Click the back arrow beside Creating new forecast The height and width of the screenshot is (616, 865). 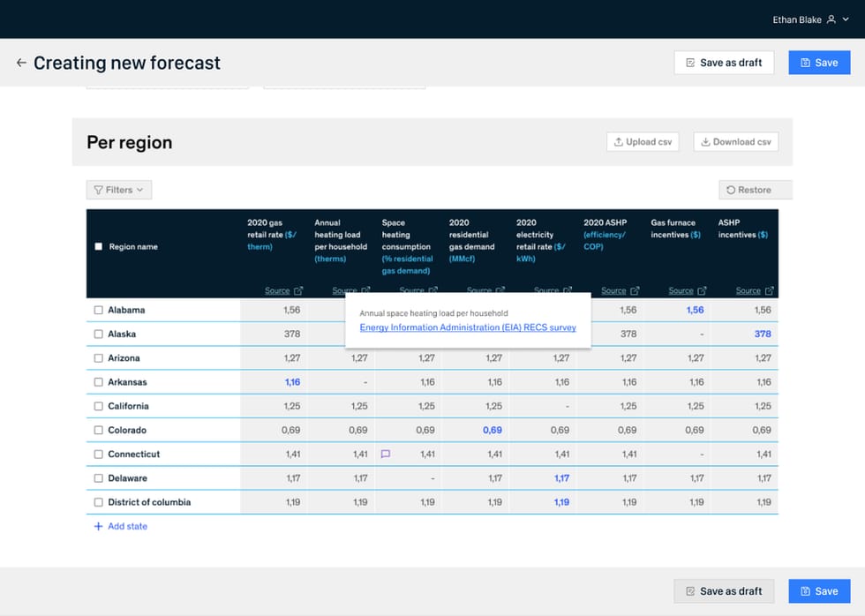pyautogui.click(x=21, y=63)
